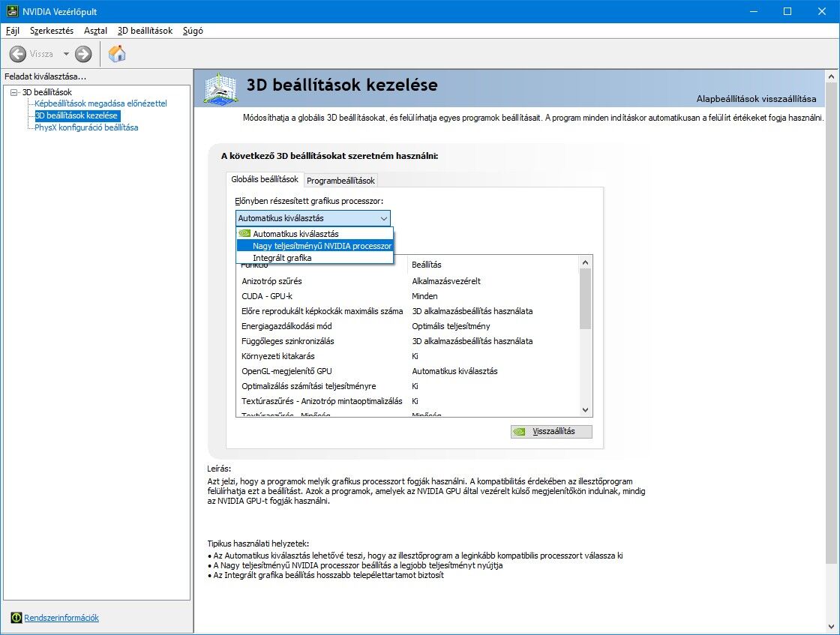Click the Visszaállítás button

(x=551, y=432)
